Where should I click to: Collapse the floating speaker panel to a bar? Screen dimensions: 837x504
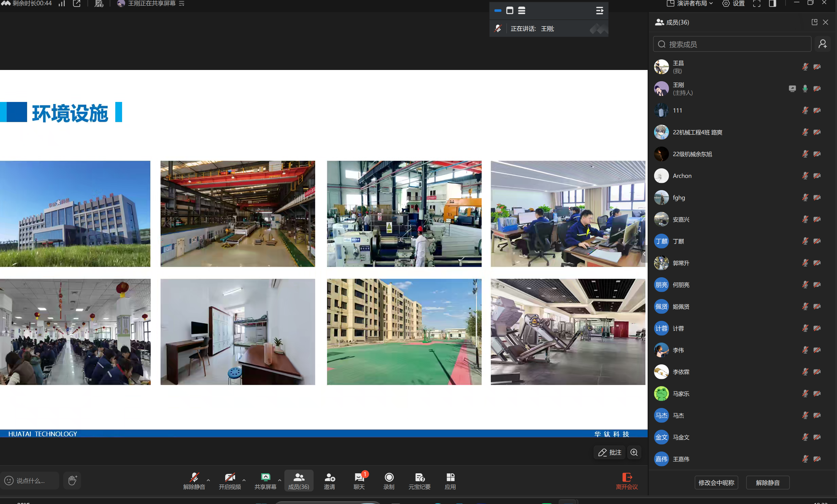pyautogui.click(x=498, y=11)
